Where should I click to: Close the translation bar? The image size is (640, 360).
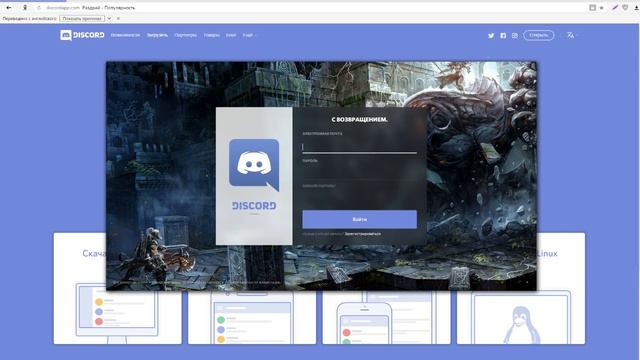pos(118,18)
